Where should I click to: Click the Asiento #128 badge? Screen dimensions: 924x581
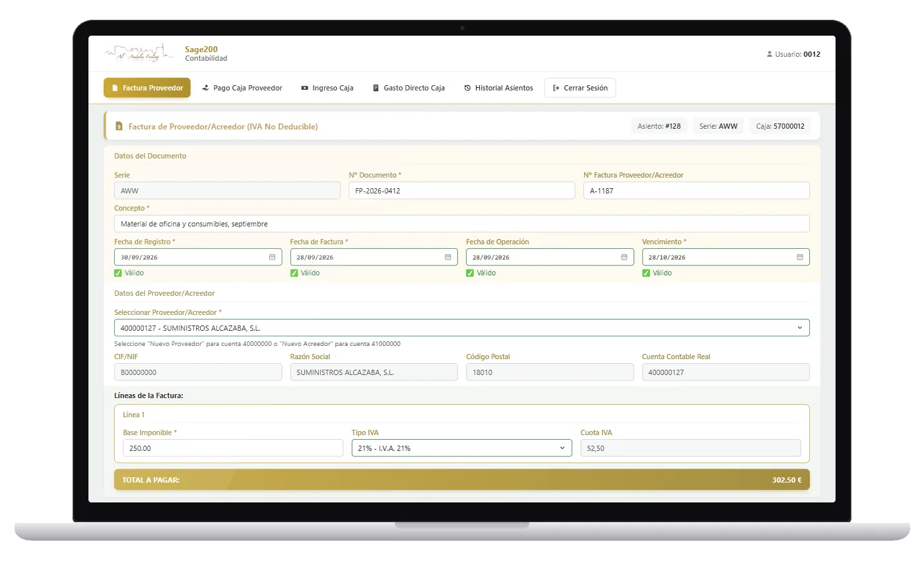point(659,126)
